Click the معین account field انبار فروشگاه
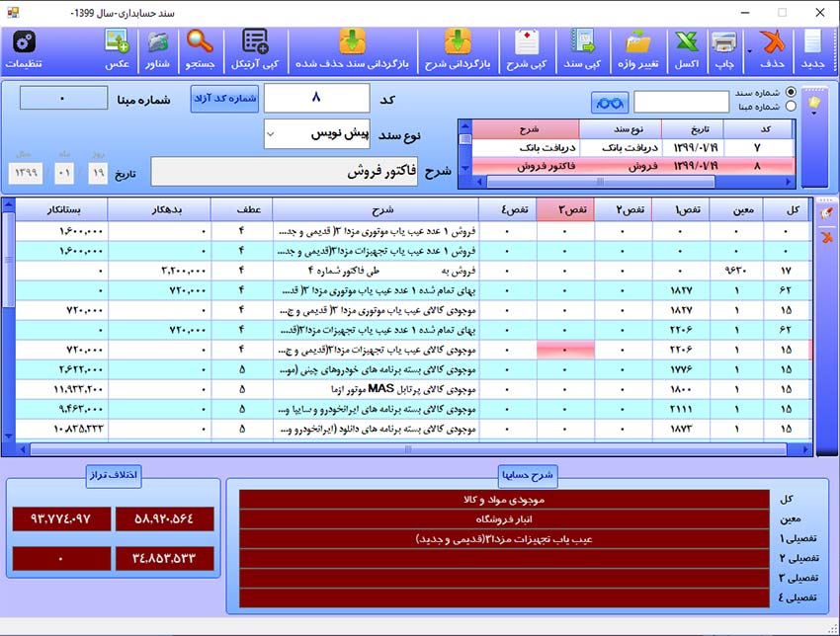Image resolution: width=840 pixels, height=636 pixels. tap(504, 519)
